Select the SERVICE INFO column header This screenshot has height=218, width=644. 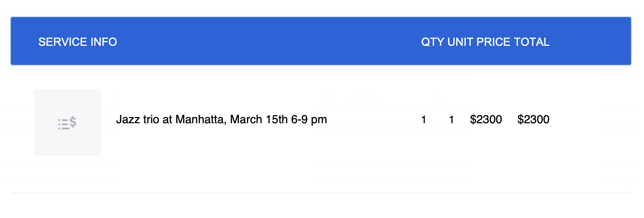pyautogui.click(x=78, y=42)
